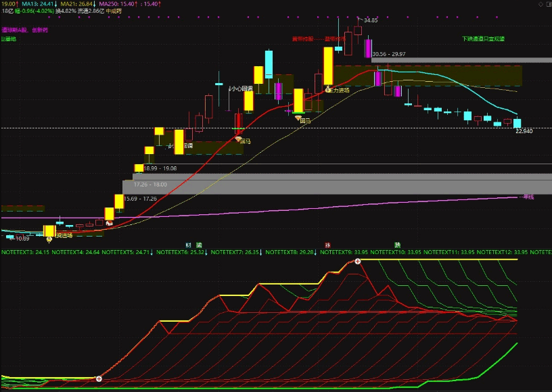Screen dimensions: 552x392
Task: Click the MA13: 24.41 indicator label
Action: (x=39, y=4)
